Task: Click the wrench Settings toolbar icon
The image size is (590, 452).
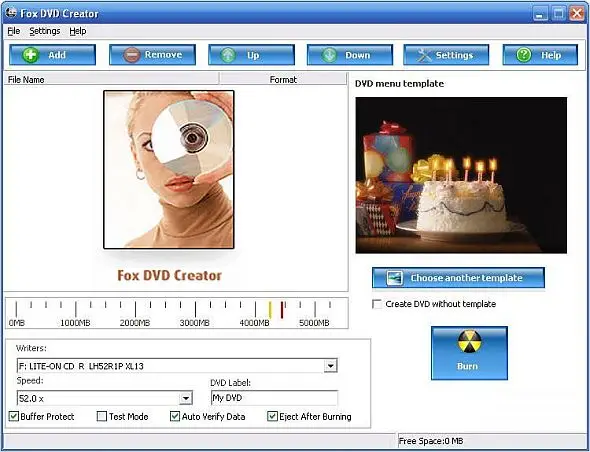Action: click(424, 55)
